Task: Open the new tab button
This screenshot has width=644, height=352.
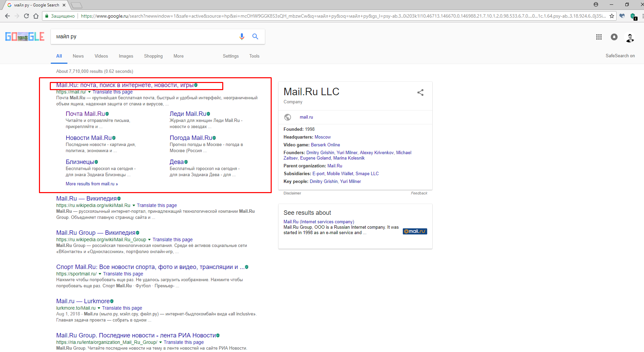Action: (x=77, y=5)
